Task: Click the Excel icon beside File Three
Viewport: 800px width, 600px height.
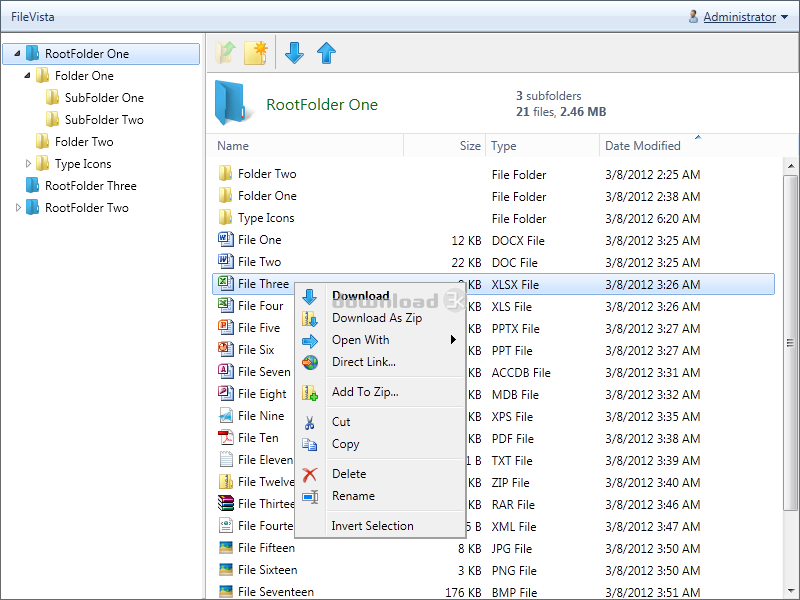Action: [x=226, y=283]
